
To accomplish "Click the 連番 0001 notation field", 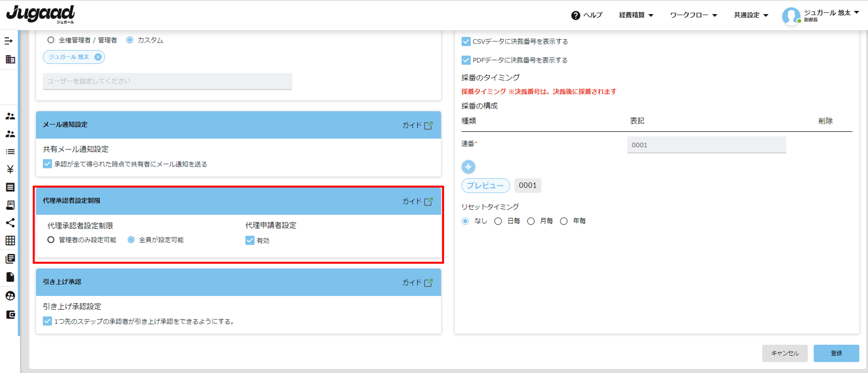I will click(x=706, y=145).
